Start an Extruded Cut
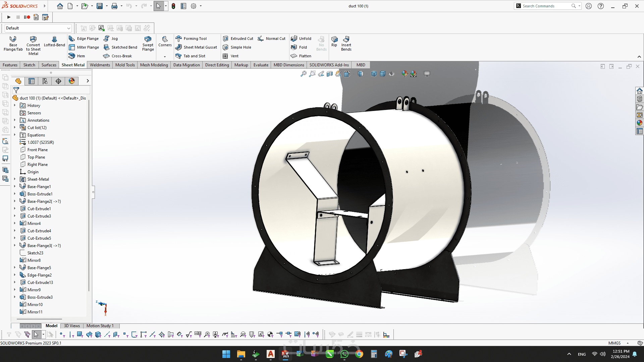The image size is (644, 362). pyautogui.click(x=238, y=39)
